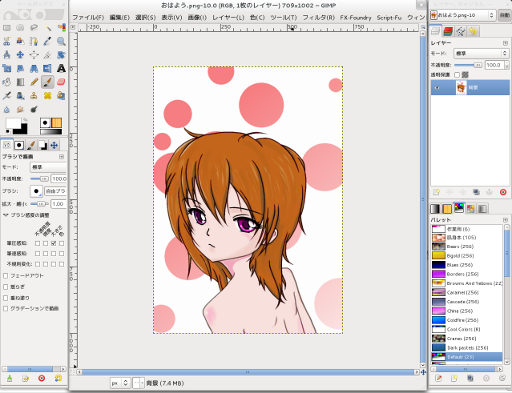Select the Clone stamp tool
Viewport: 512px width, 393px height.
coord(34,96)
